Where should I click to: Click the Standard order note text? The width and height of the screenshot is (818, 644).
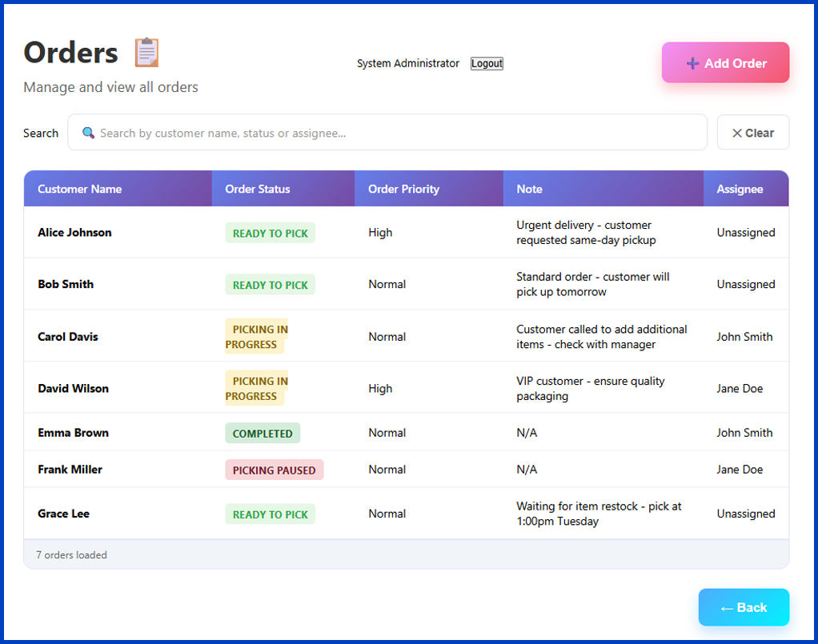(592, 284)
